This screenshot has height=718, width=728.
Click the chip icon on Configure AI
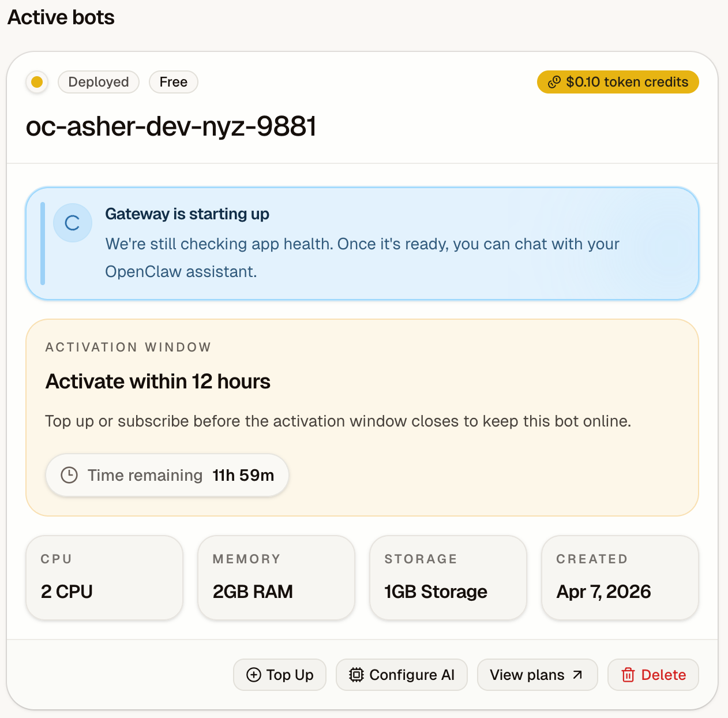pyautogui.click(x=357, y=675)
